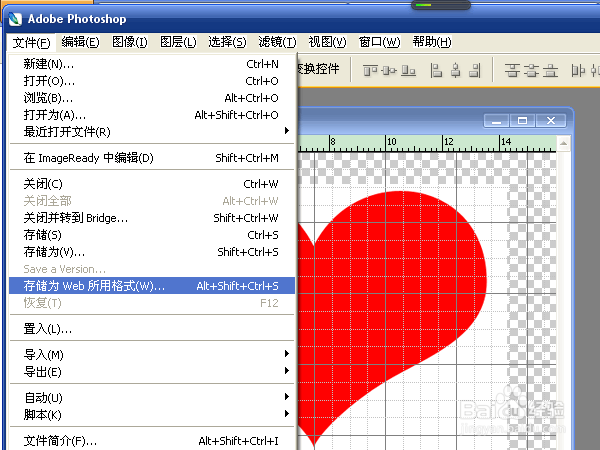Expand the 导入(M) submenu

pyautogui.click(x=152, y=355)
